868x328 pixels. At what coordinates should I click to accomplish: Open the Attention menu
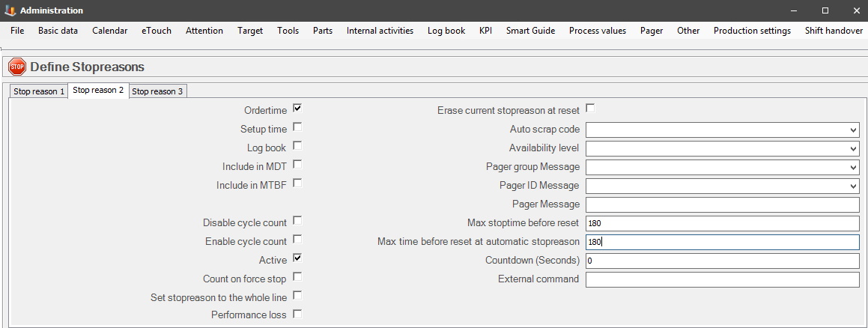pos(204,31)
